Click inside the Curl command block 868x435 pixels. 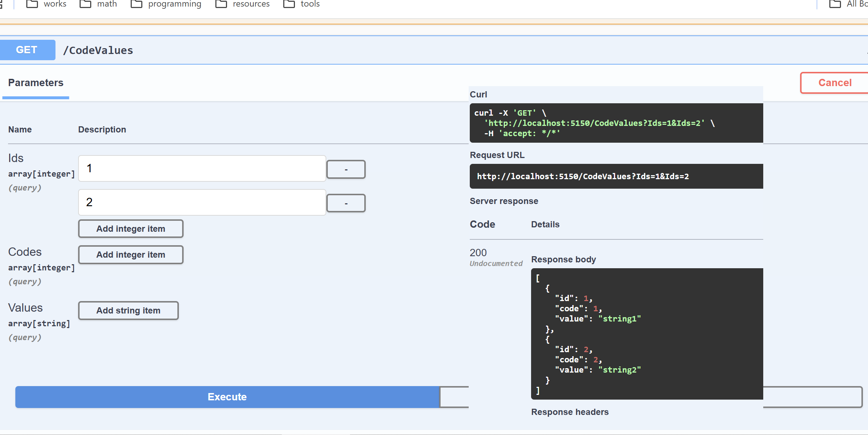(x=616, y=123)
